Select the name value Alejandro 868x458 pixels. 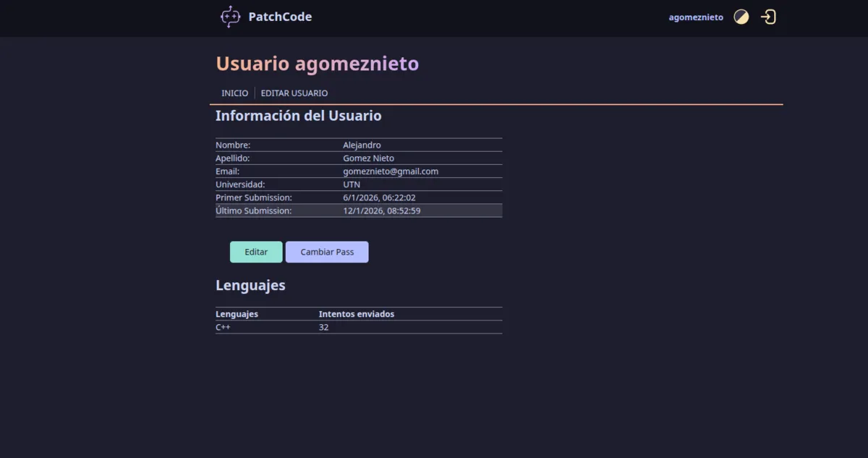click(362, 145)
